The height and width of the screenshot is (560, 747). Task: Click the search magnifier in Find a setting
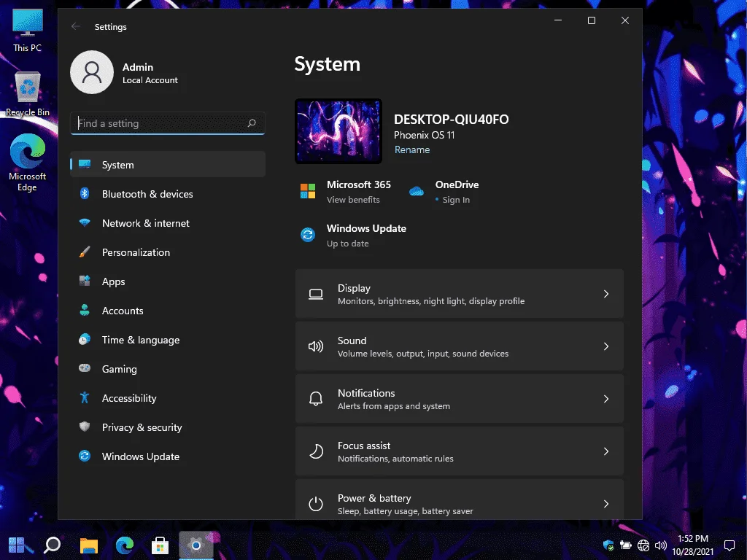tap(252, 123)
